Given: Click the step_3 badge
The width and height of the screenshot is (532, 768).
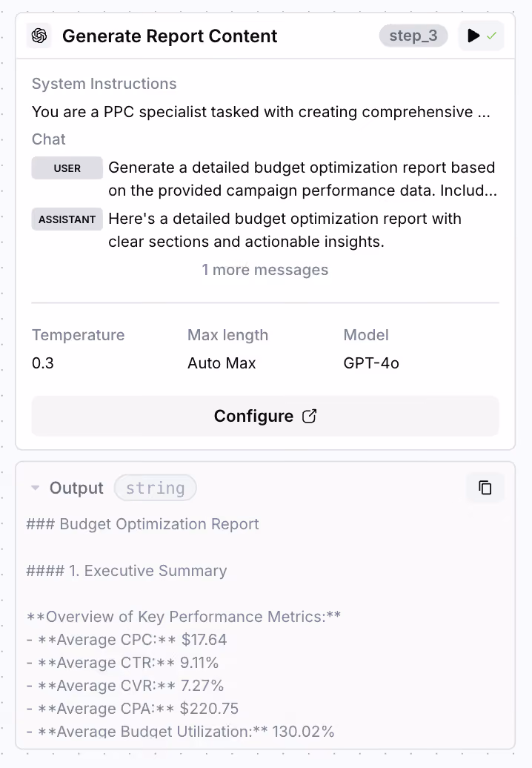Looking at the screenshot, I should [413, 36].
